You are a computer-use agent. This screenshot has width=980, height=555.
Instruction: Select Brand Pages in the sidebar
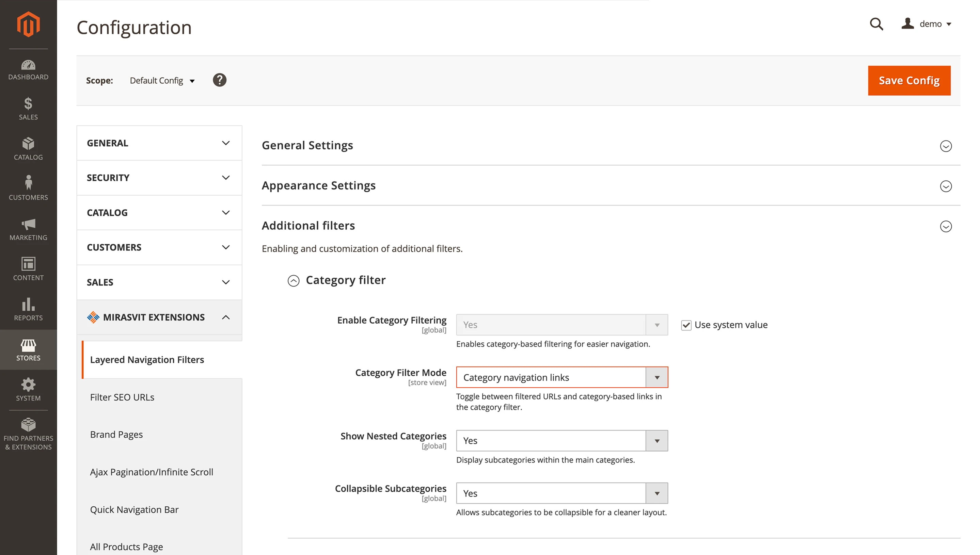coord(116,434)
